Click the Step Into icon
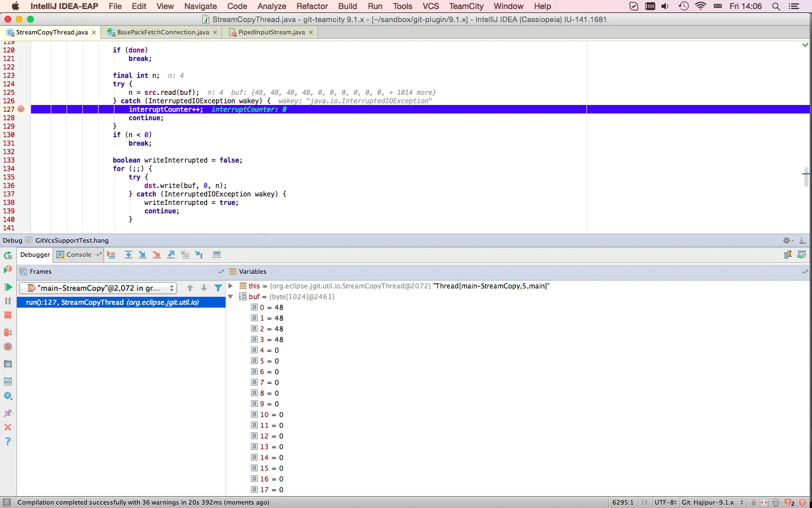812x508 pixels. pyautogui.click(x=143, y=255)
